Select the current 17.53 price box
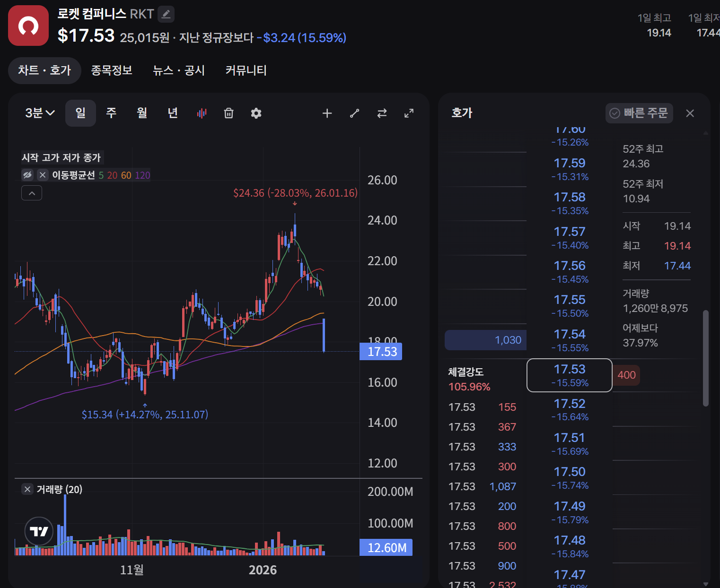Image resolution: width=720 pixels, height=588 pixels. (570, 375)
